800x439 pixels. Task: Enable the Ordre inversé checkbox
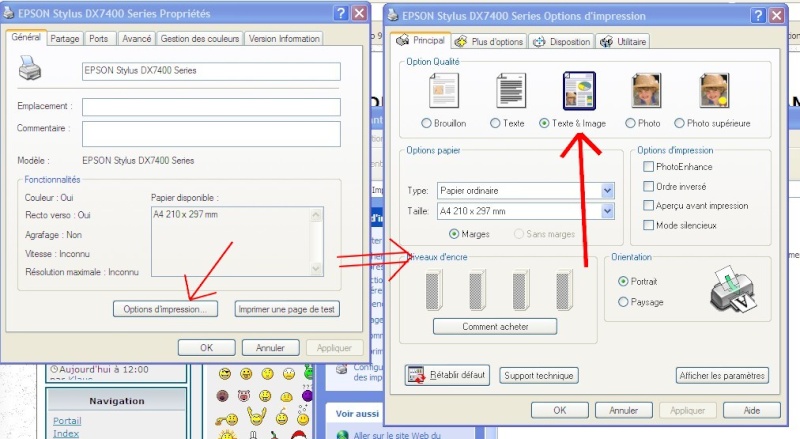coord(648,186)
